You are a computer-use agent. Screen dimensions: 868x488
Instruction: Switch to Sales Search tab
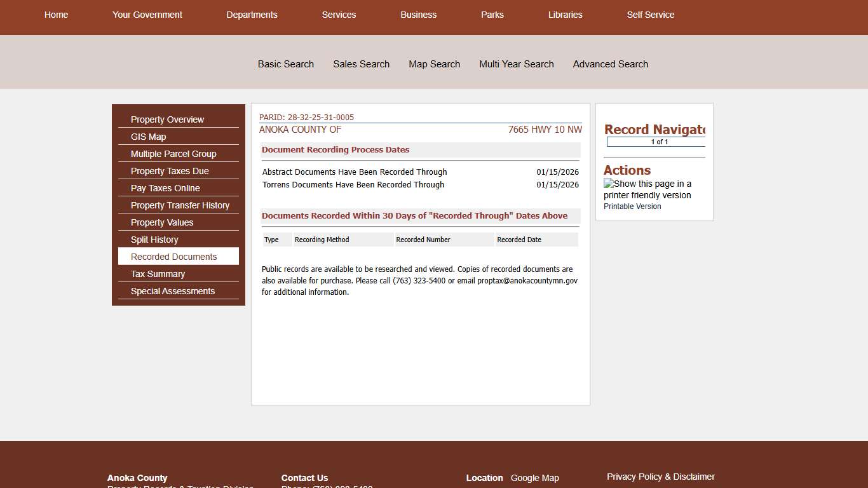point(361,64)
